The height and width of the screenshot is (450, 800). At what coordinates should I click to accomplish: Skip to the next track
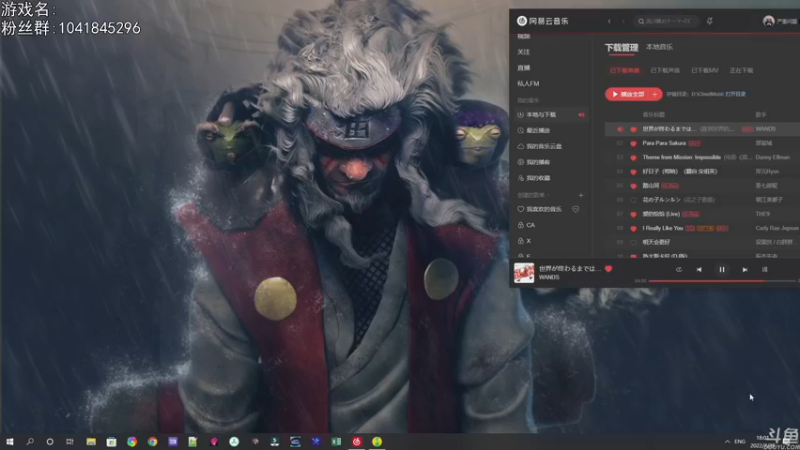click(744, 269)
